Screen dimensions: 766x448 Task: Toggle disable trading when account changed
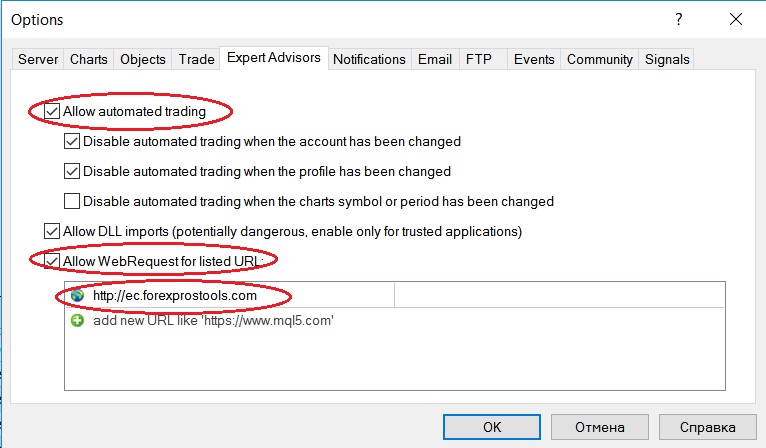click(72, 142)
